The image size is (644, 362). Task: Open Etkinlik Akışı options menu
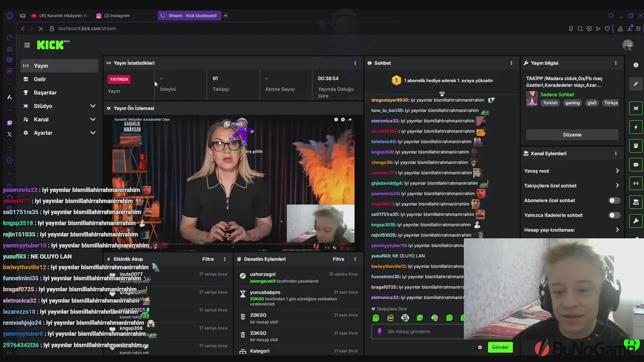pos(225,259)
